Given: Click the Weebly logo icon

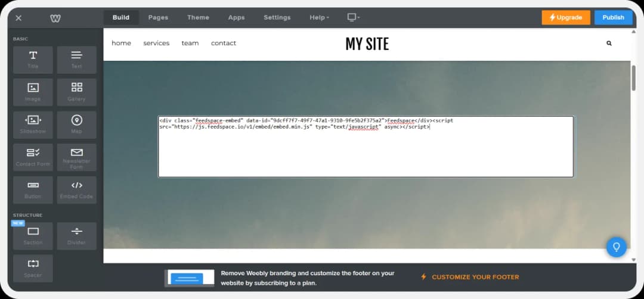Looking at the screenshot, I should pos(55,18).
